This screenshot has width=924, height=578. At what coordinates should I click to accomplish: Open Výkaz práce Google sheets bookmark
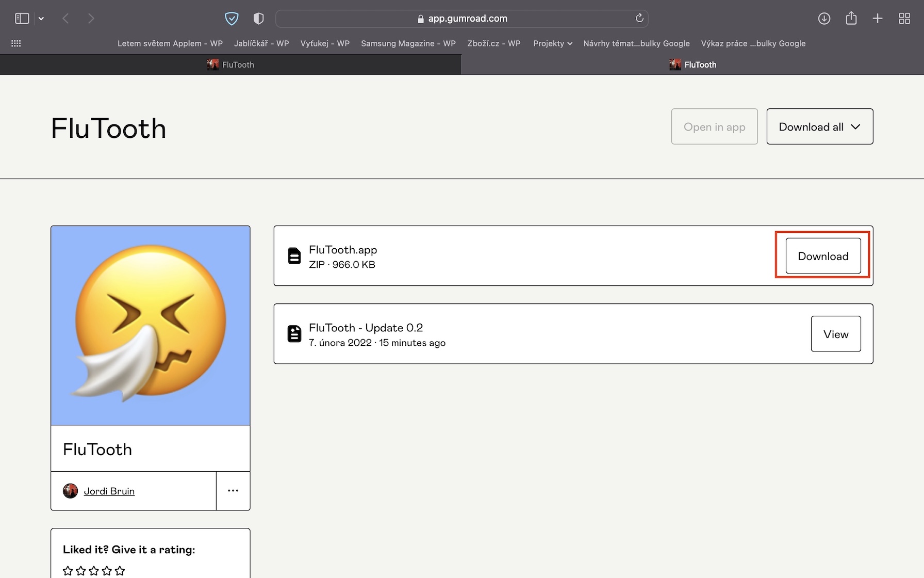point(753,43)
